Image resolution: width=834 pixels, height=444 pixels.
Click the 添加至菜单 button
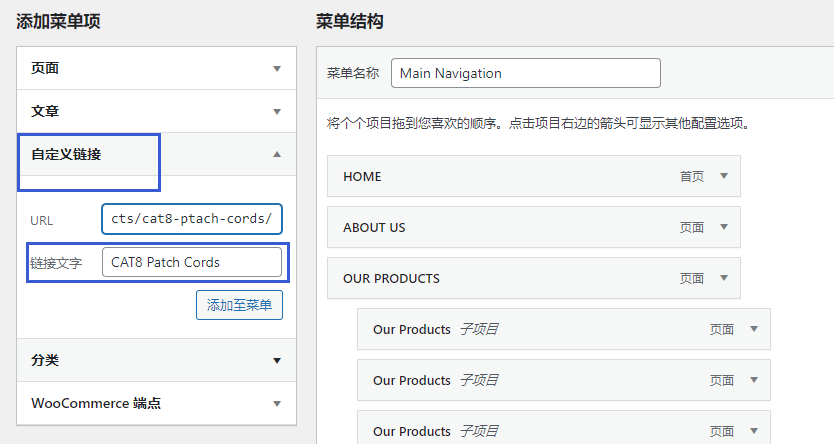click(239, 305)
